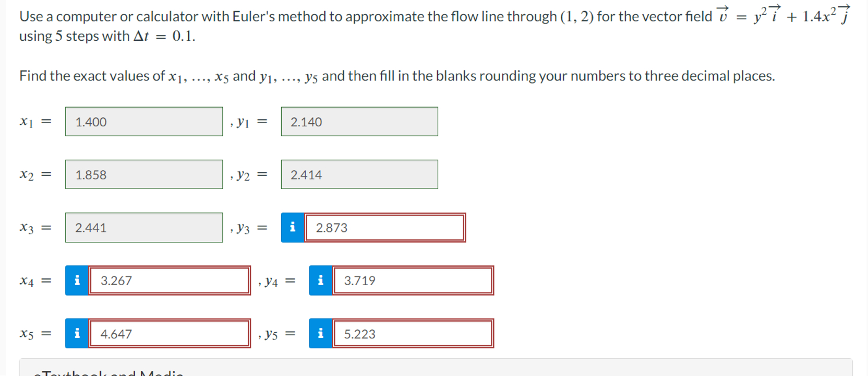The width and height of the screenshot is (868, 376).
Task: Click the info icon next to the x4 field
Action: (77, 280)
